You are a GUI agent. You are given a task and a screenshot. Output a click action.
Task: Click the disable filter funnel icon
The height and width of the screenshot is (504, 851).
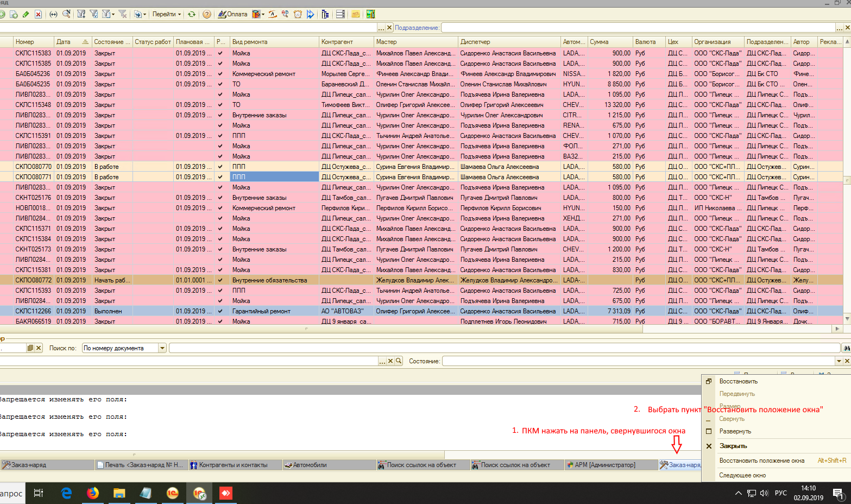(123, 14)
